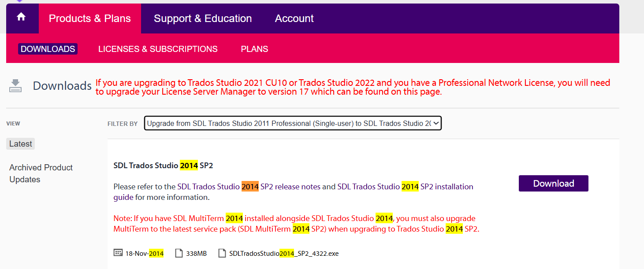The width and height of the screenshot is (644, 269).
Task: Click the document icon beside the installer filename
Action: click(x=222, y=253)
